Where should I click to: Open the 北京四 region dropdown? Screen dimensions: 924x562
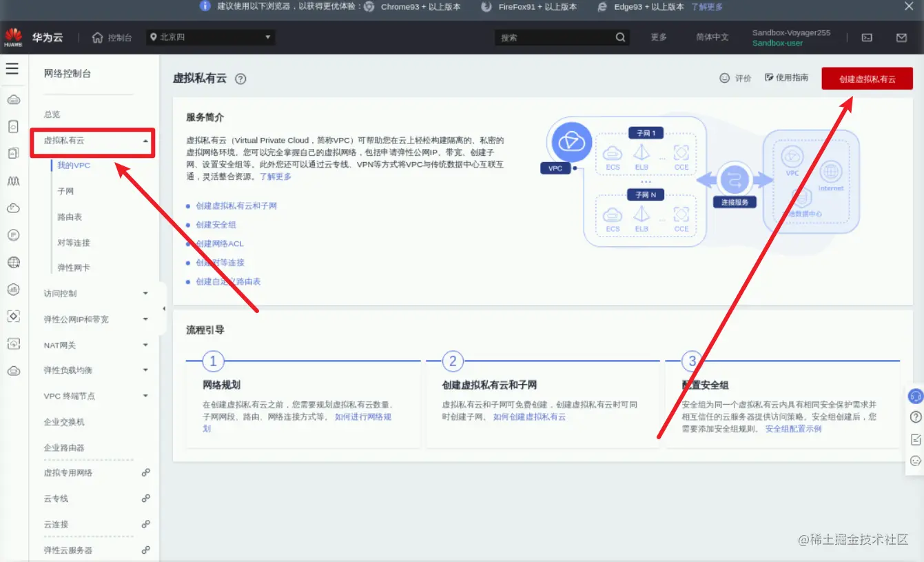211,37
